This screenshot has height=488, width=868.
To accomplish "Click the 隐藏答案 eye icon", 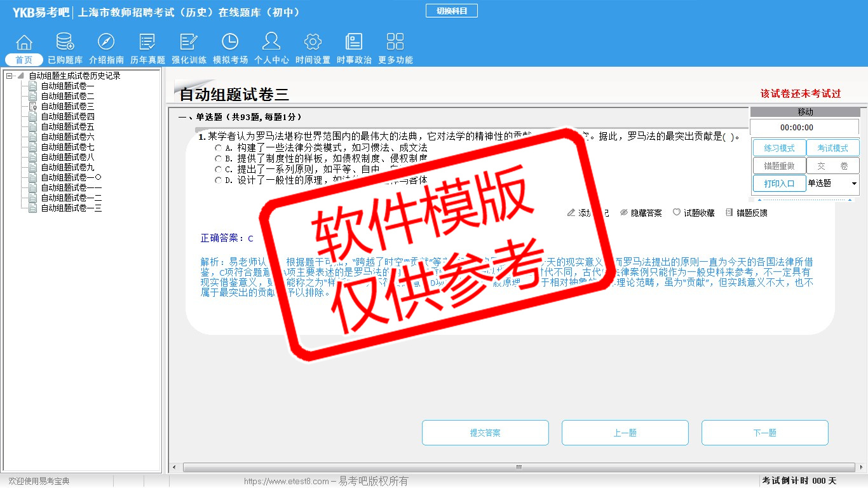I will [x=624, y=213].
